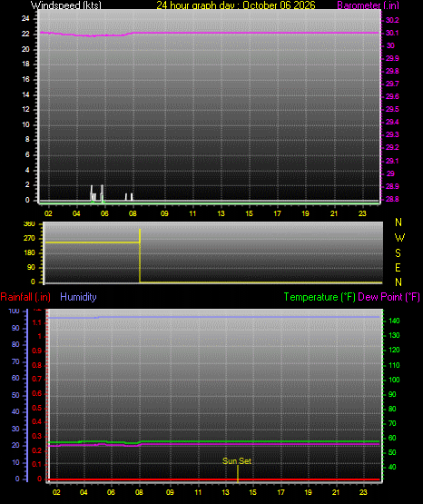The image size is (423, 504).
Task: Click the 120 temperature axis value
Action: coord(394,350)
